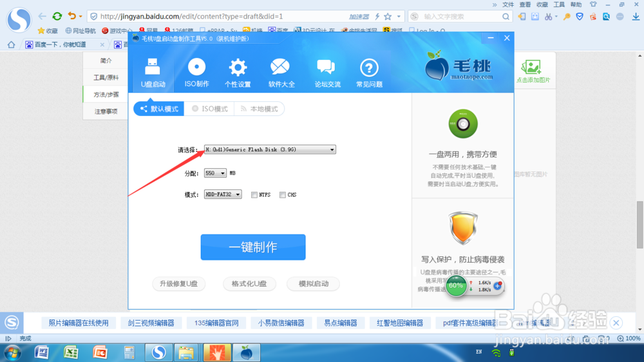Open the ISO制作 section
Screen dimensions: 644x362
click(196, 73)
